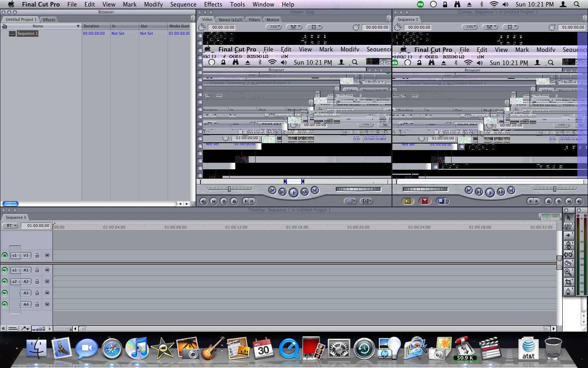Open Canvas zoom 74% pop-up
Viewport: 588px width, 368px height.
point(470,27)
